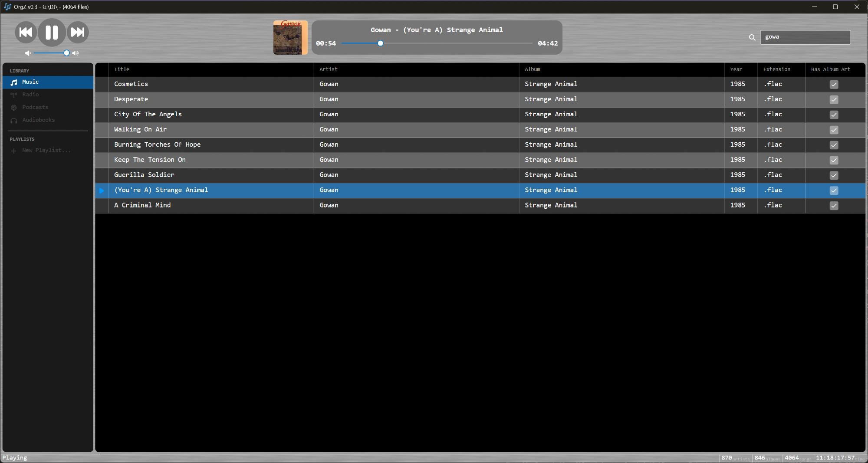Sort list by Year column header
Viewport: 868px width, 463px height.
click(x=736, y=69)
